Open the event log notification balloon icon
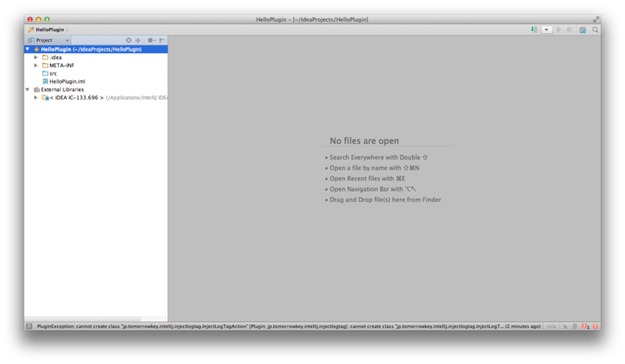Viewport: 625px width, 364px height. pyautogui.click(x=585, y=327)
